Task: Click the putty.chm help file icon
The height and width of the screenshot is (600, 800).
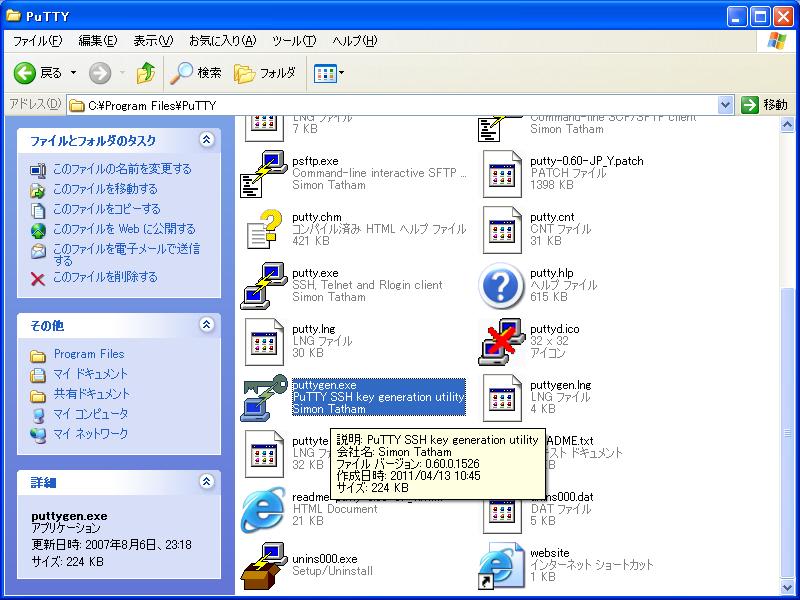Action: (x=265, y=229)
